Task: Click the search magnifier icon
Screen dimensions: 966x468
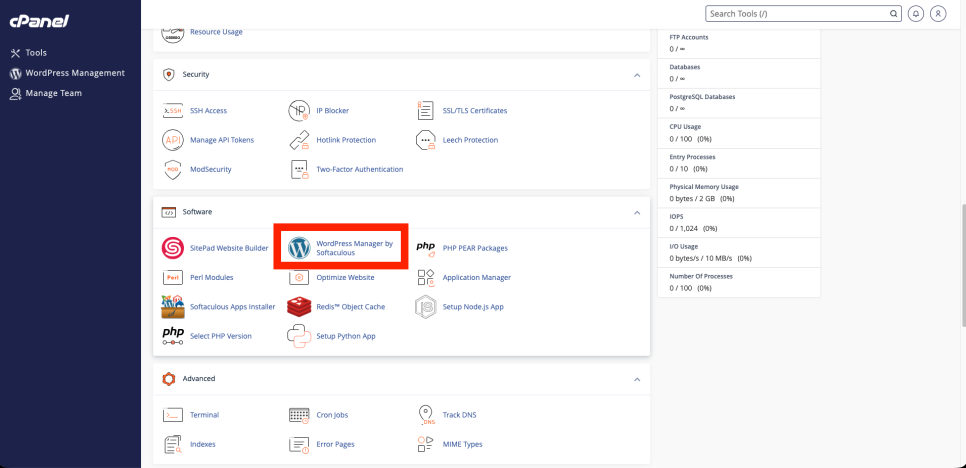Action: tap(893, 14)
